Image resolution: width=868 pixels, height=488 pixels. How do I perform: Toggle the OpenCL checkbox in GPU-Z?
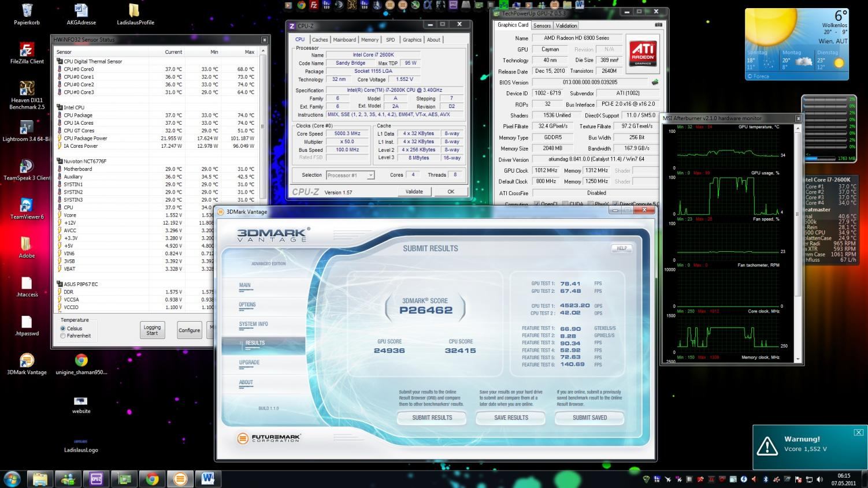pos(537,204)
